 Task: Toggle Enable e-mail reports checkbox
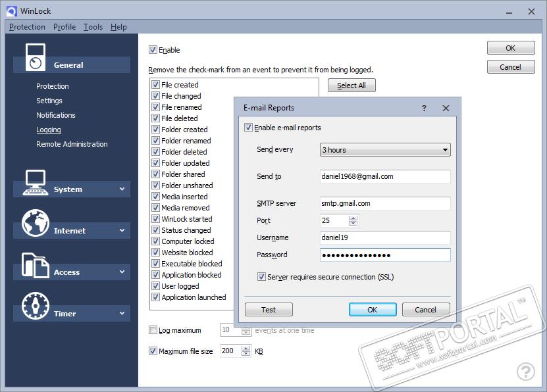click(x=248, y=128)
